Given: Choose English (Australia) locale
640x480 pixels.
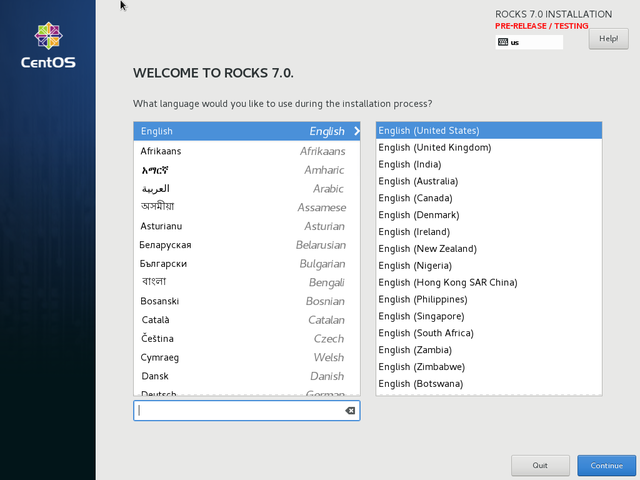Looking at the screenshot, I should point(489,181).
